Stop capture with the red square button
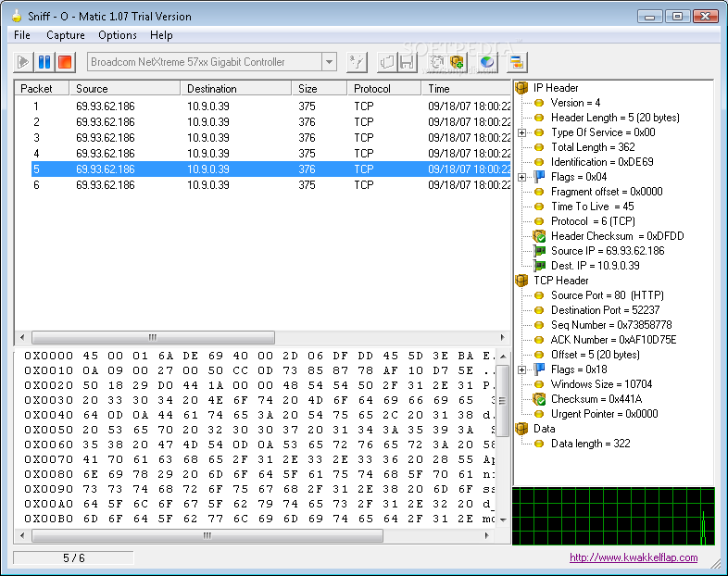Screen dimensions: 728x576 pos(65,62)
